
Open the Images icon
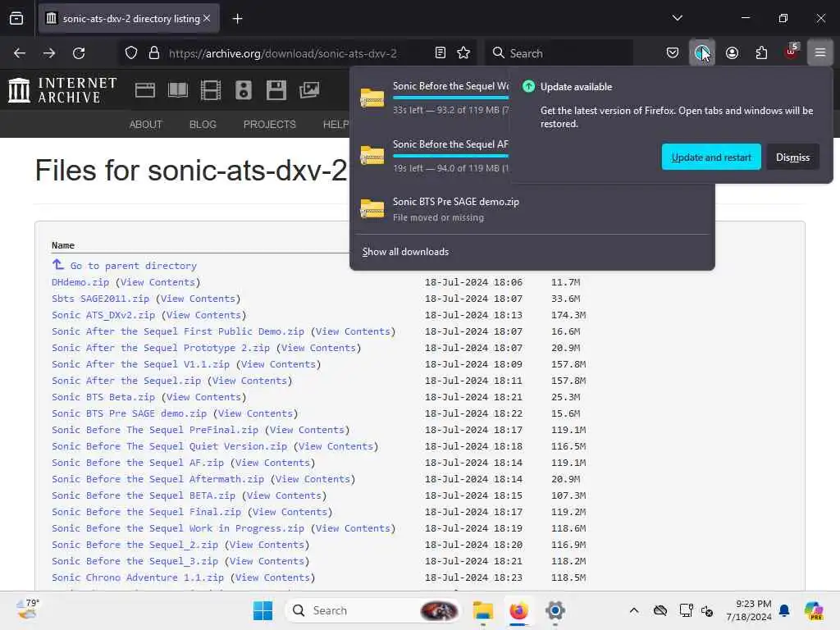pos(309,90)
